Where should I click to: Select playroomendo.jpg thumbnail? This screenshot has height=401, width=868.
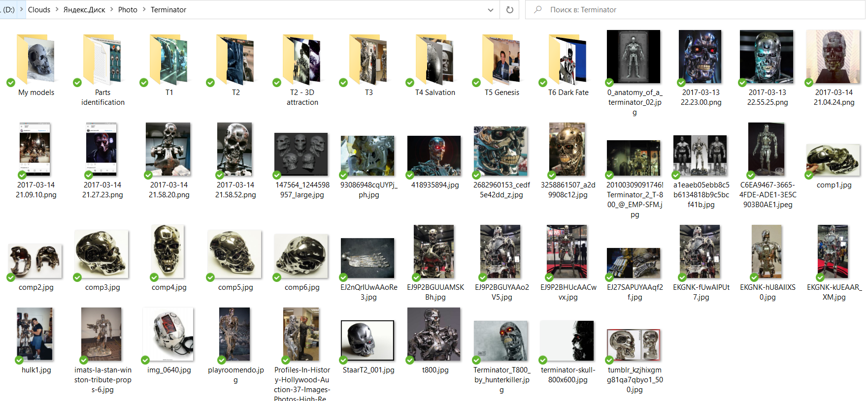pyautogui.click(x=234, y=334)
